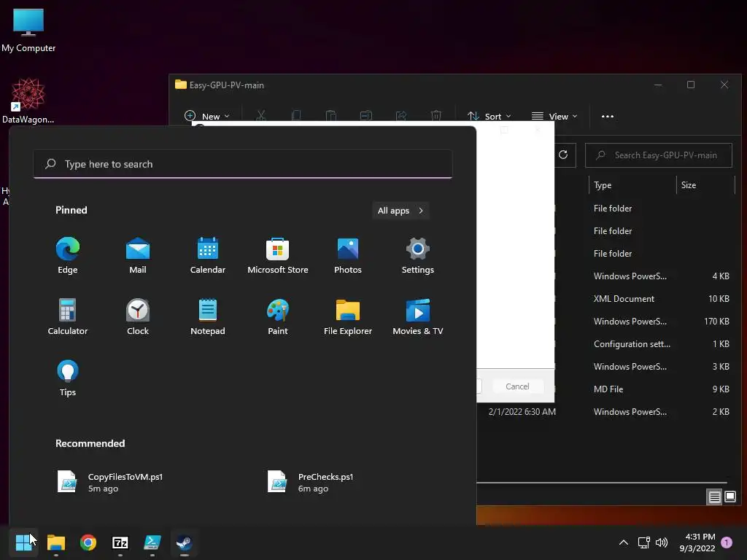The image size is (747, 560).
Task: Open All apps list
Action: click(400, 211)
